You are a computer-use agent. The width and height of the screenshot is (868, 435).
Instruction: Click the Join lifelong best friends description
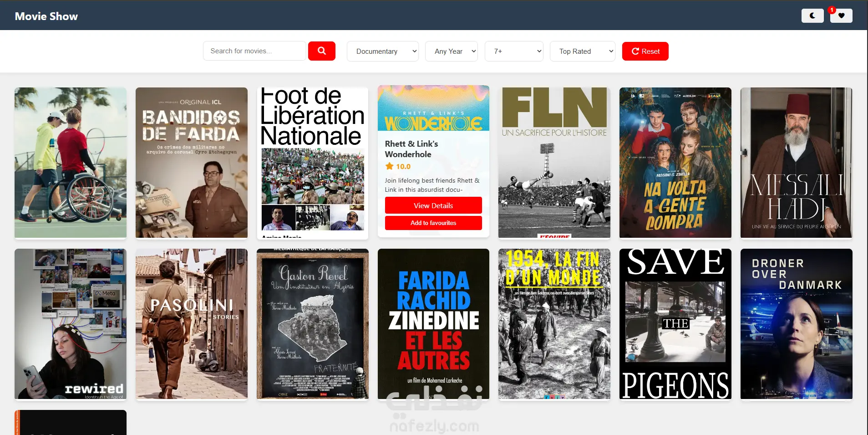pos(432,185)
